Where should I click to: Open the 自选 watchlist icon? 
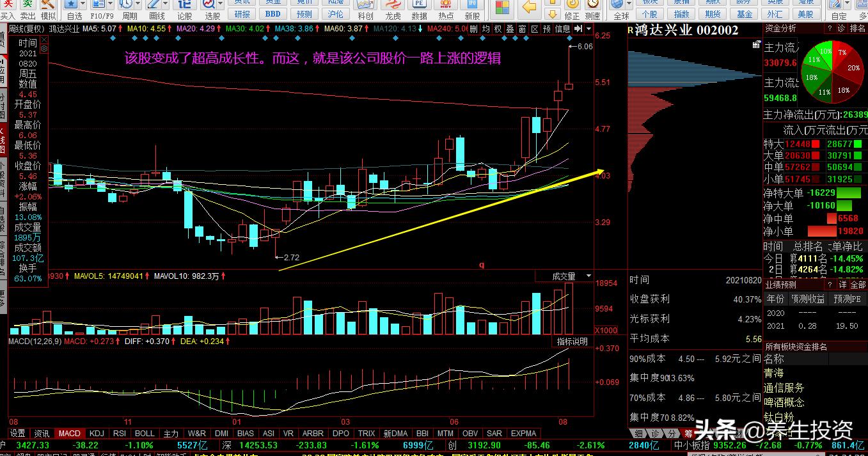(72, 5)
